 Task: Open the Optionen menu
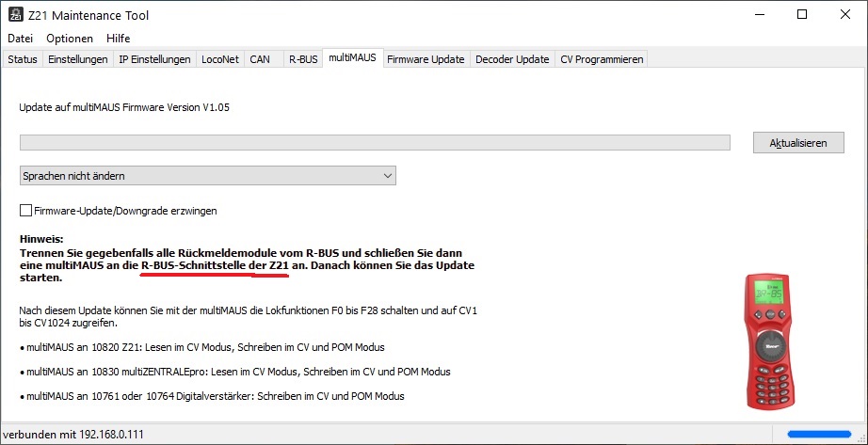(x=70, y=39)
